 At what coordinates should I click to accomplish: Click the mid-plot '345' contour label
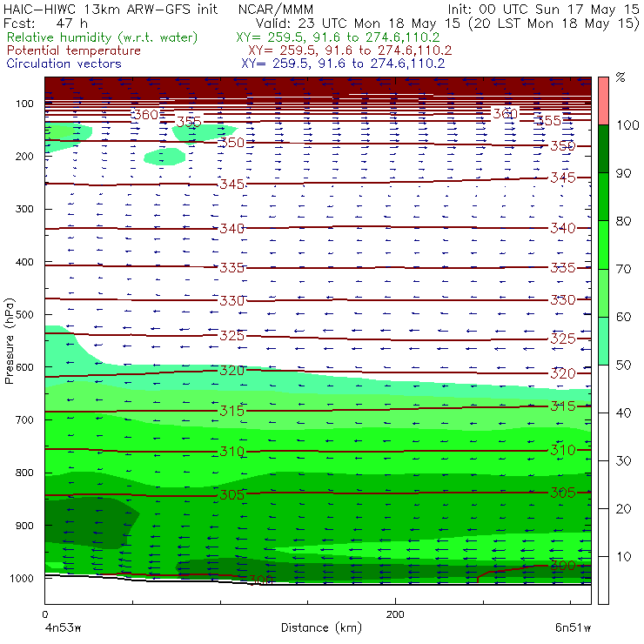(x=232, y=184)
